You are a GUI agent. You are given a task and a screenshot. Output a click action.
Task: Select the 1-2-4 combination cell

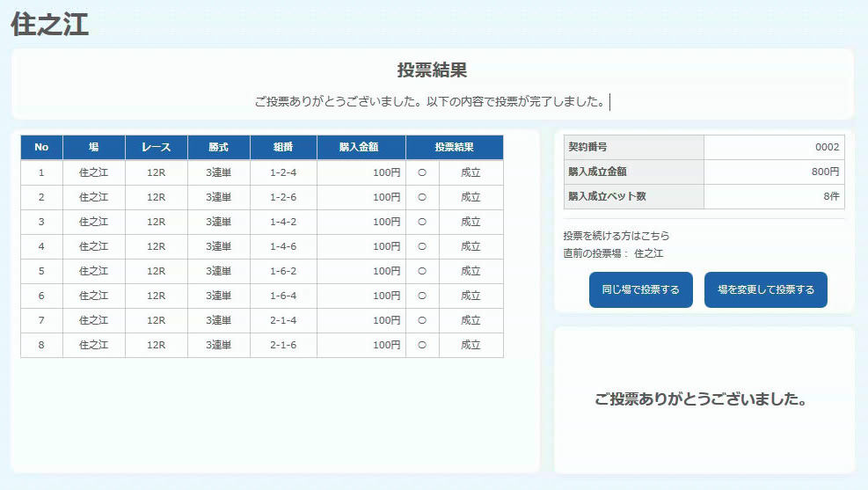(x=283, y=172)
